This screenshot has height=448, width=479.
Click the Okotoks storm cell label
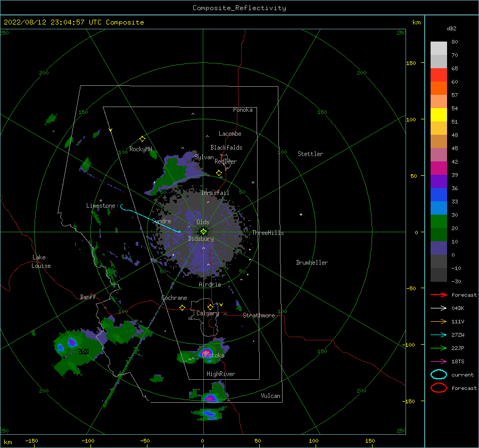pos(213,355)
